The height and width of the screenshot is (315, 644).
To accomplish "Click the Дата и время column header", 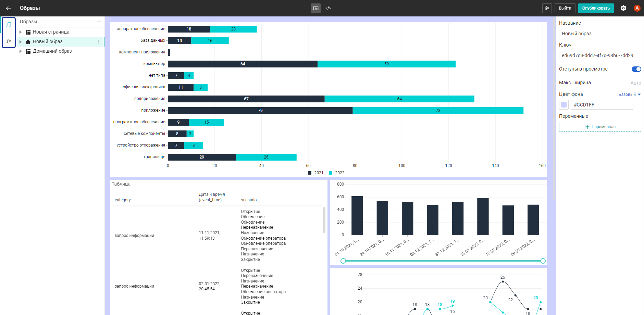I will point(217,198).
